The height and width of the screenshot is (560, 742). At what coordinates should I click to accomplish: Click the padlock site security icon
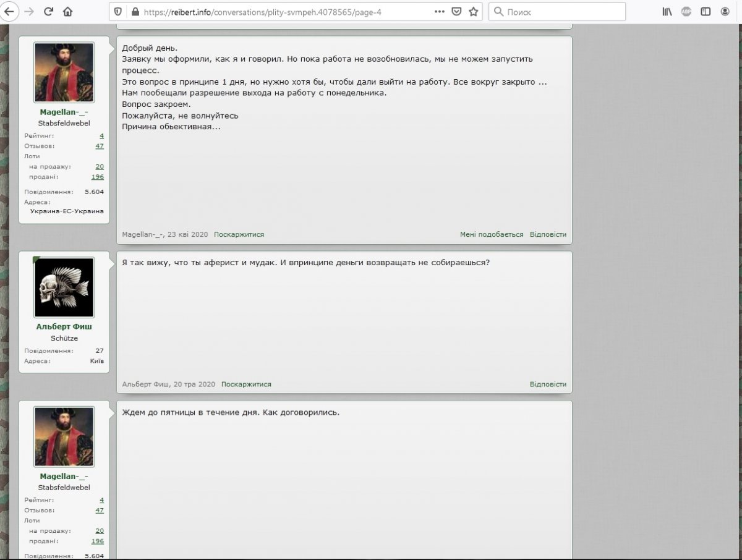[134, 12]
